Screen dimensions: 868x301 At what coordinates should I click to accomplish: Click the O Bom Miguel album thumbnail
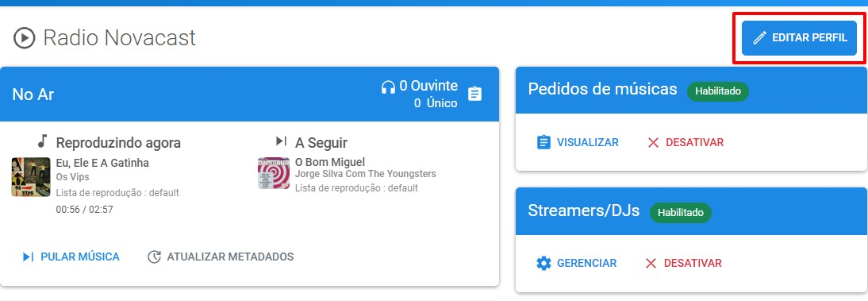point(274,173)
